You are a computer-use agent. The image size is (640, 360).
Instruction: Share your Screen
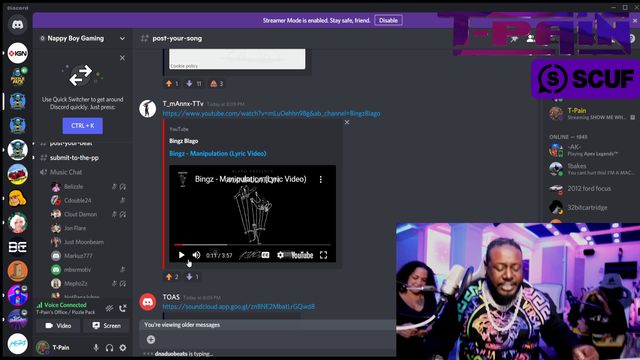(x=107, y=326)
